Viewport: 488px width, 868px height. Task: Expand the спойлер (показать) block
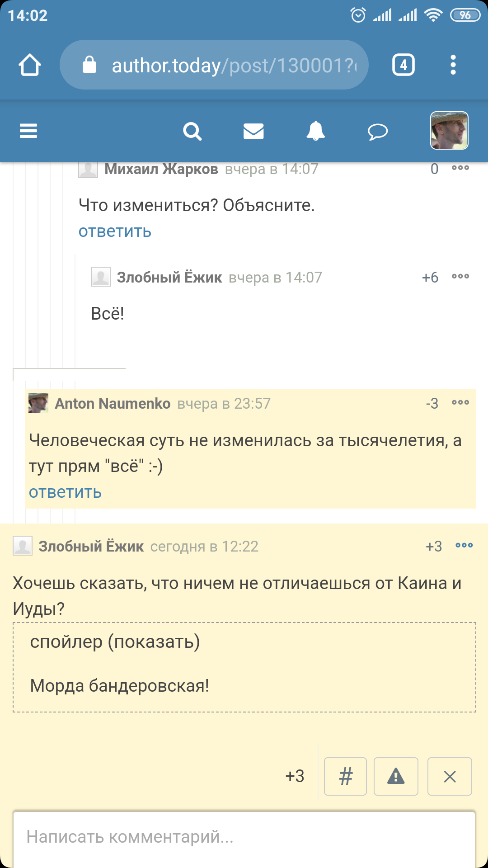coord(115,642)
